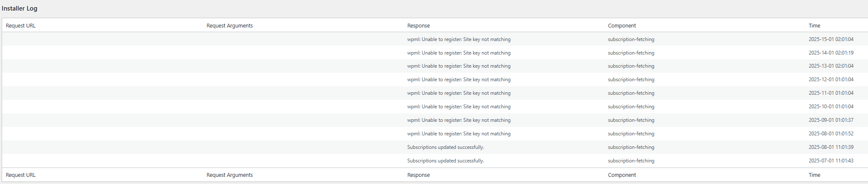This screenshot has width=868, height=184.
Task: Click the top Response column header
Action: (x=419, y=26)
